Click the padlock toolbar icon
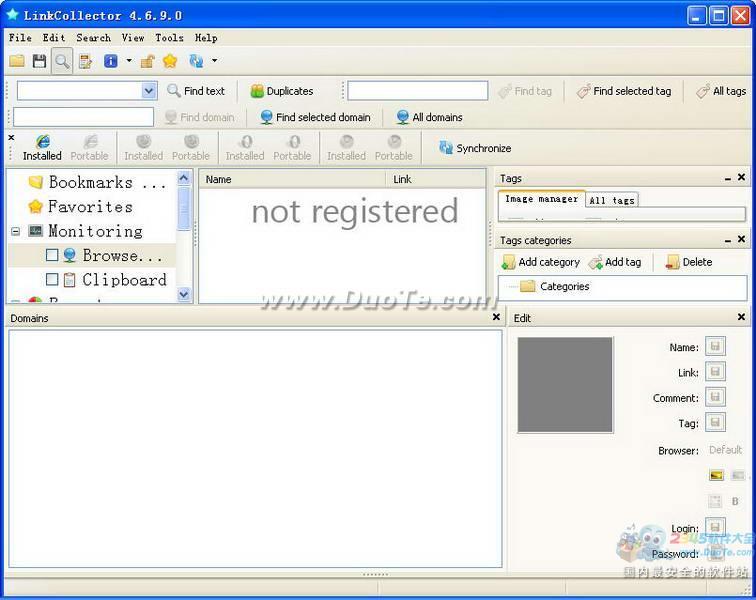 click(x=147, y=61)
